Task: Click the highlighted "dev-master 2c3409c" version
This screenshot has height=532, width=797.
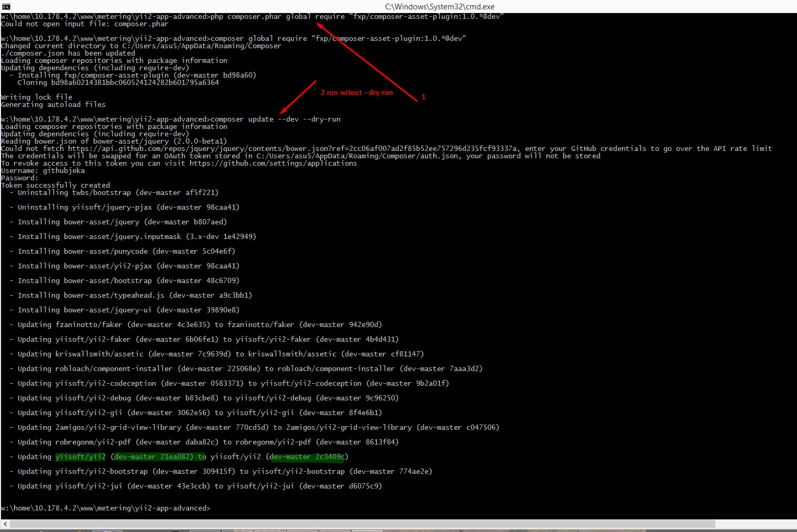Action: coord(308,457)
